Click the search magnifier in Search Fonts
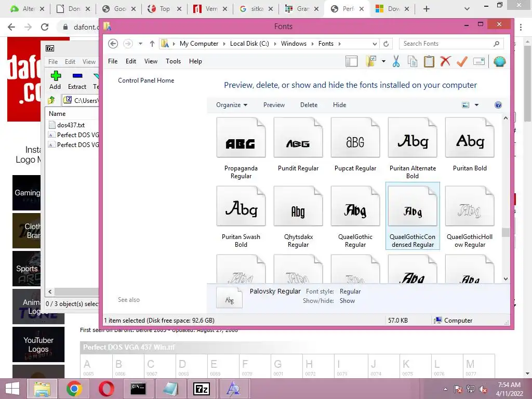The width and height of the screenshot is (532, 399). pos(496,44)
